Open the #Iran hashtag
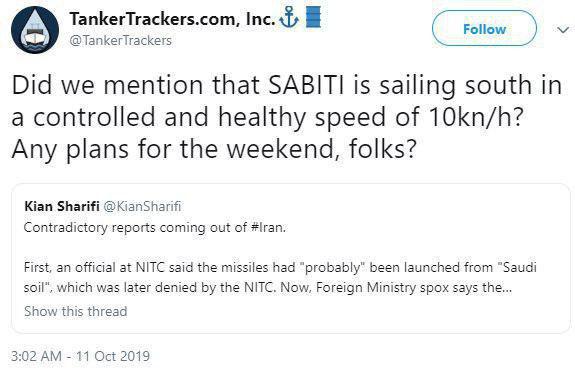The width and height of the screenshot is (575, 374). tap(268, 227)
